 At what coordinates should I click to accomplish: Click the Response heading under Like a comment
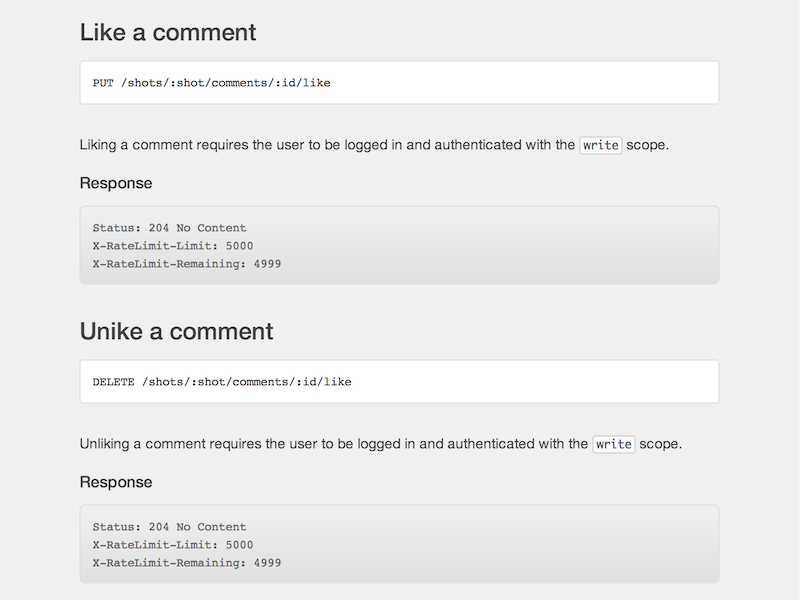click(116, 183)
